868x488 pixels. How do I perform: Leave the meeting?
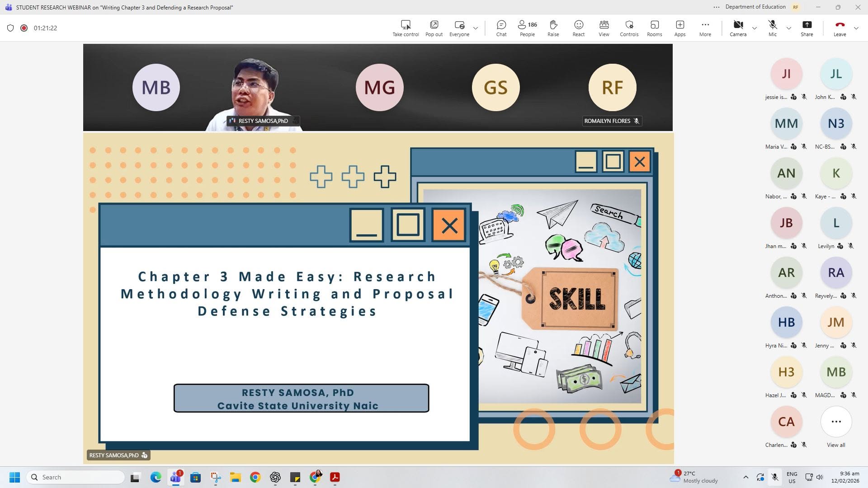(840, 28)
